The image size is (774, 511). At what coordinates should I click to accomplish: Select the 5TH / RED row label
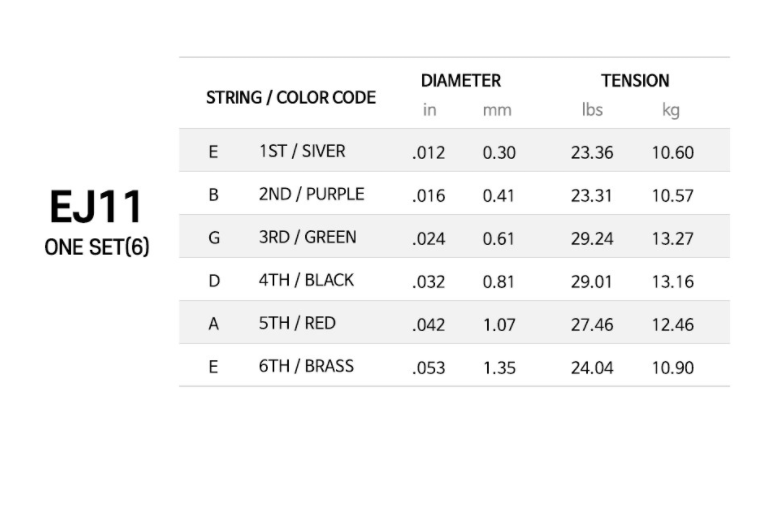tap(297, 323)
